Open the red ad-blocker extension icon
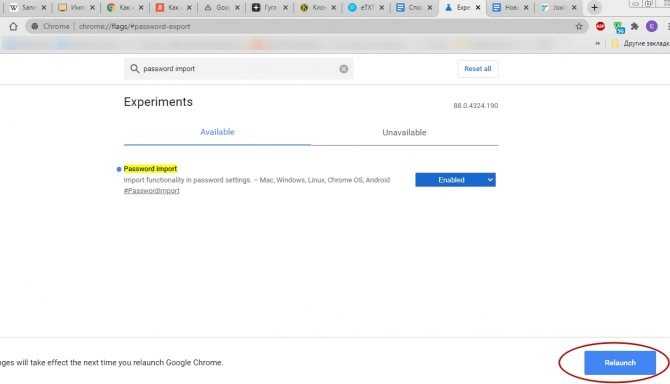 point(600,26)
